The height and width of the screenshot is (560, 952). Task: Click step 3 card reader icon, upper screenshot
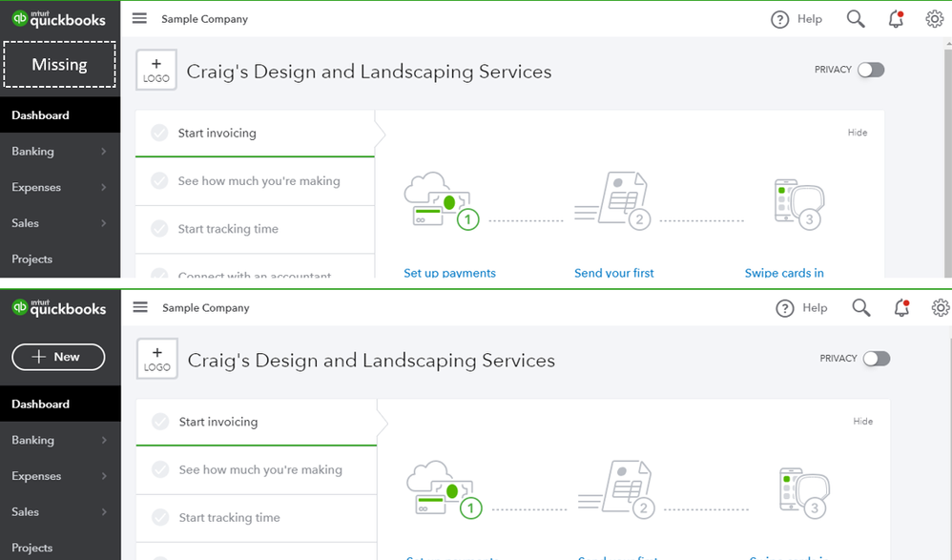tap(799, 205)
